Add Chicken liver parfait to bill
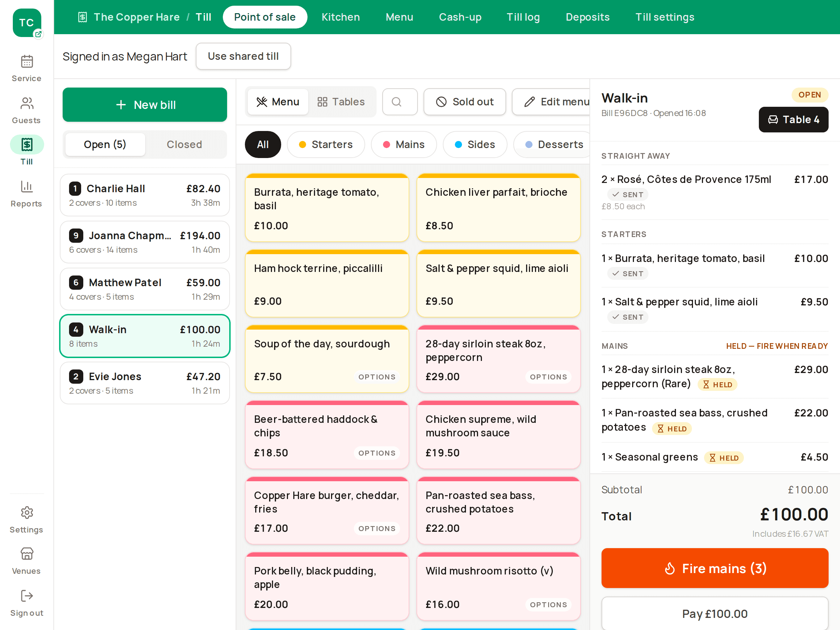 498,208
